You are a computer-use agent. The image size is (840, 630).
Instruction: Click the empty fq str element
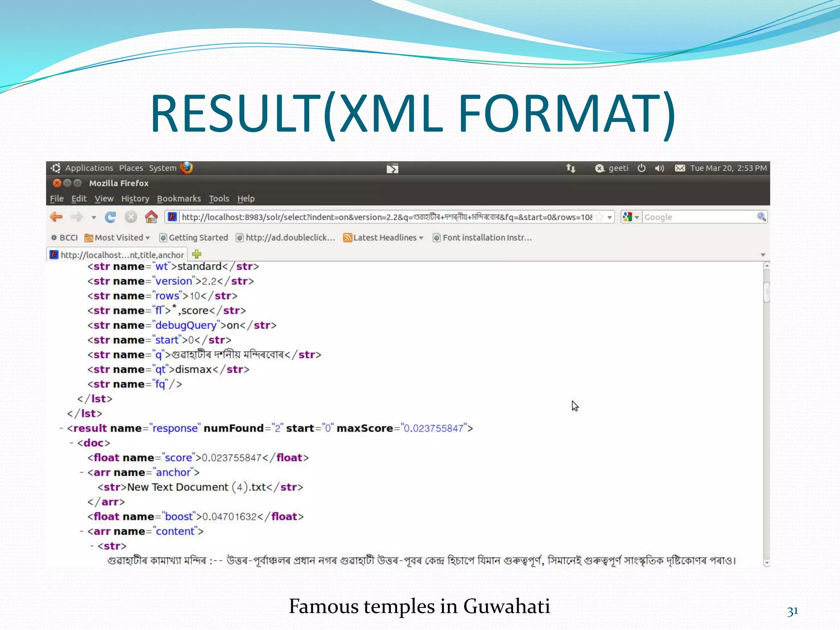tap(135, 384)
